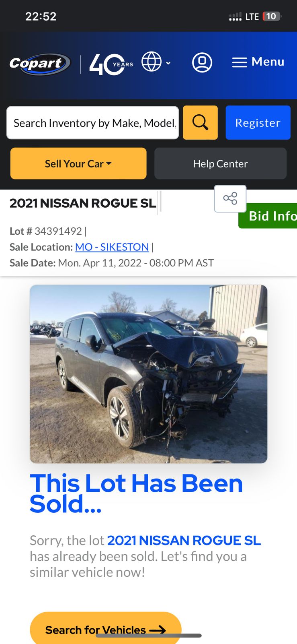Click the Search for Vehicles button

106,628
